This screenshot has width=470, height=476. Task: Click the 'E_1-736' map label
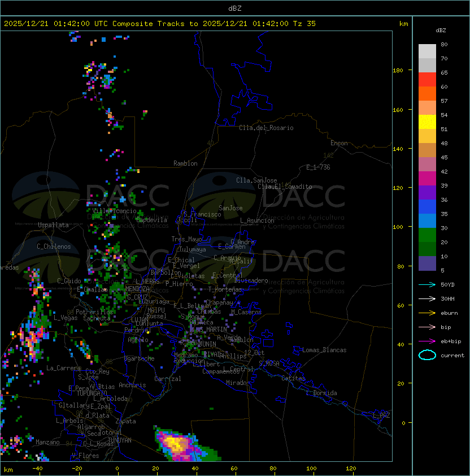318,167
